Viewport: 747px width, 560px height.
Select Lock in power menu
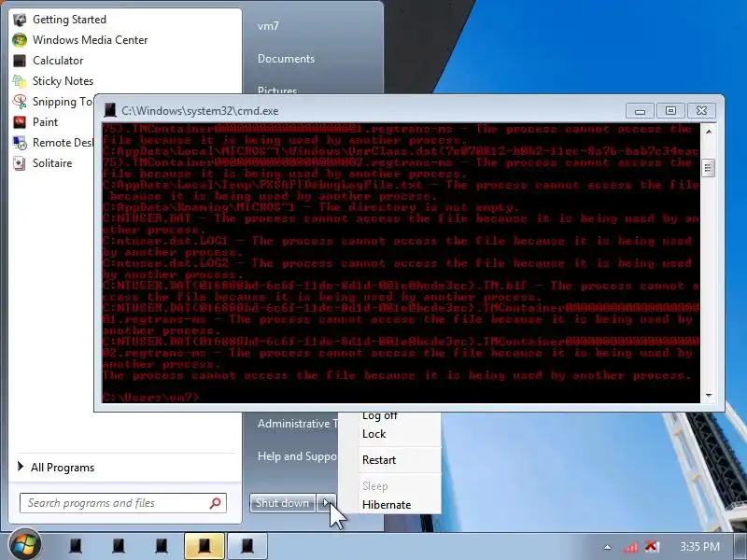[374, 434]
